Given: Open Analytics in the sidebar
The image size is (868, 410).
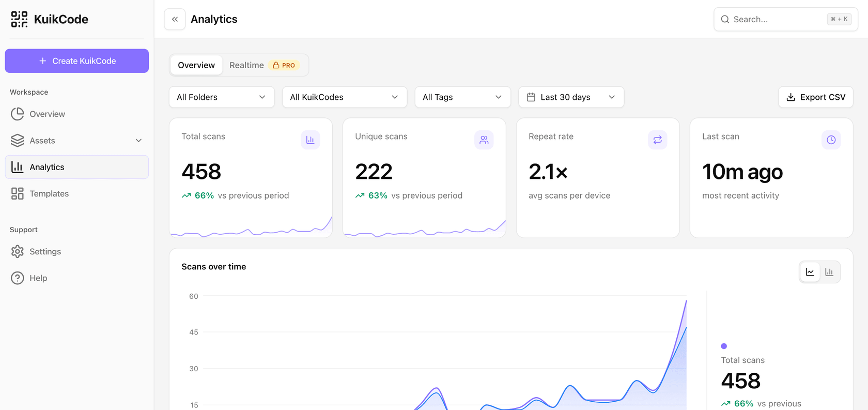Looking at the screenshot, I should 77,167.
